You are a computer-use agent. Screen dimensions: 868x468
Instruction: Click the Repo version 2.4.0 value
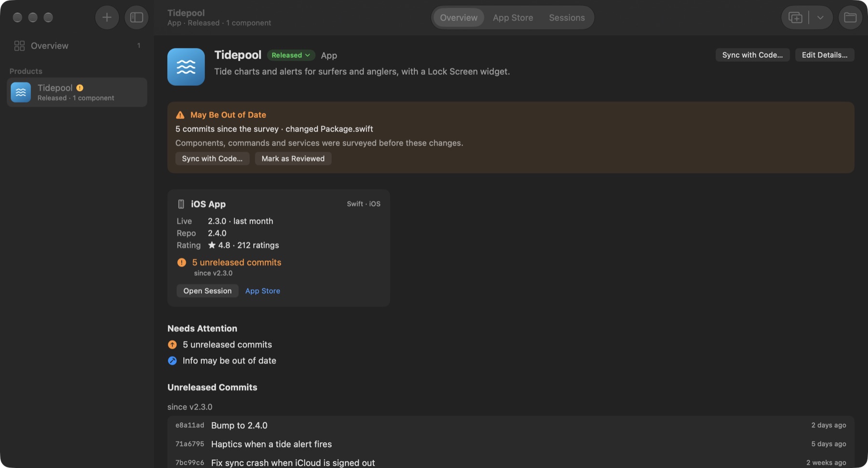[x=217, y=233]
